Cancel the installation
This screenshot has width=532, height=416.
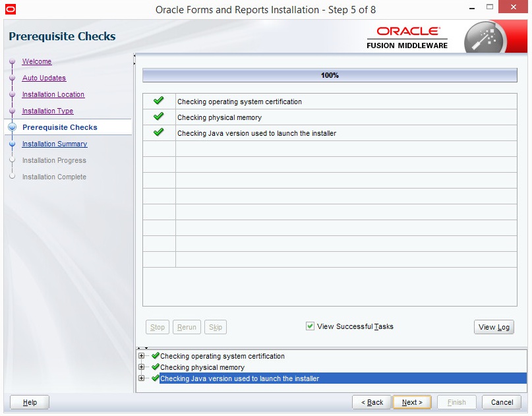click(502, 402)
